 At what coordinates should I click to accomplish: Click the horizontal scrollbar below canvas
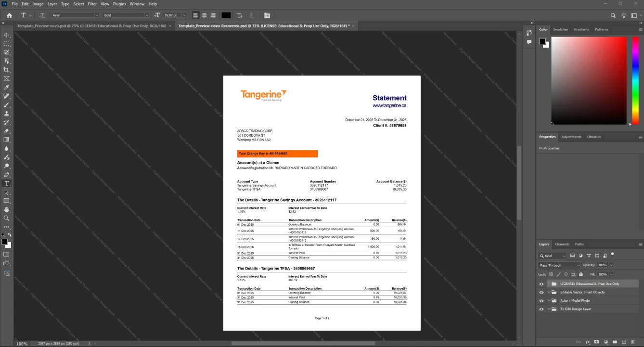303,343
